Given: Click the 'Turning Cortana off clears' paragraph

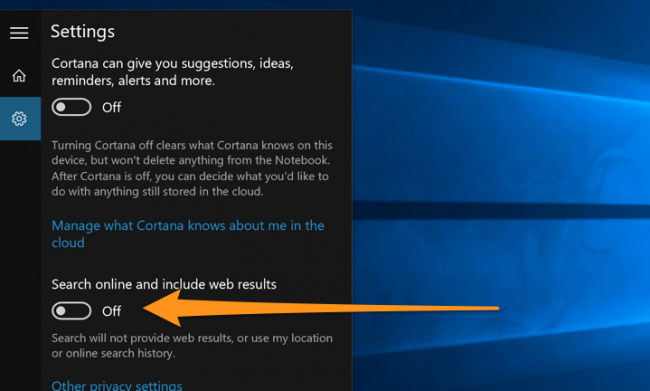Looking at the screenshot, I should tap(192, 168).
